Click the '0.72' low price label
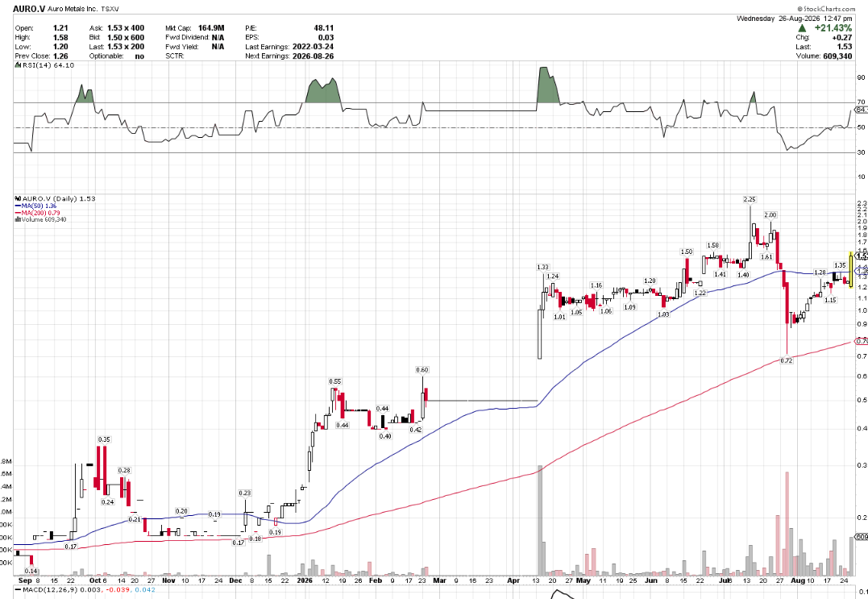This screenshot has height=599, width=868. point(786,361)
